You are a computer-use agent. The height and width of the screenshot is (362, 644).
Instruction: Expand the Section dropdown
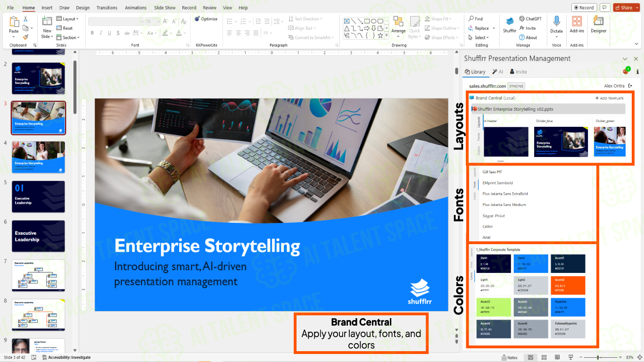tap(68, 38)
